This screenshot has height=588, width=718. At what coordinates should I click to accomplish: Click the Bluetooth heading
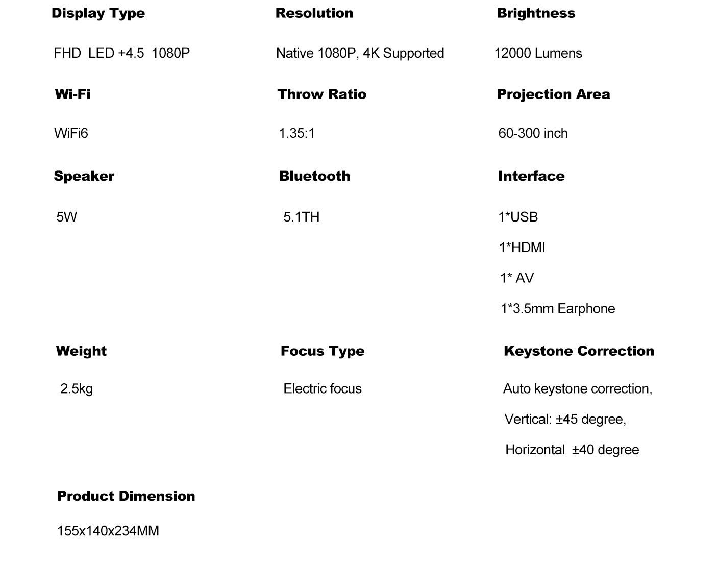pos(314,176)
